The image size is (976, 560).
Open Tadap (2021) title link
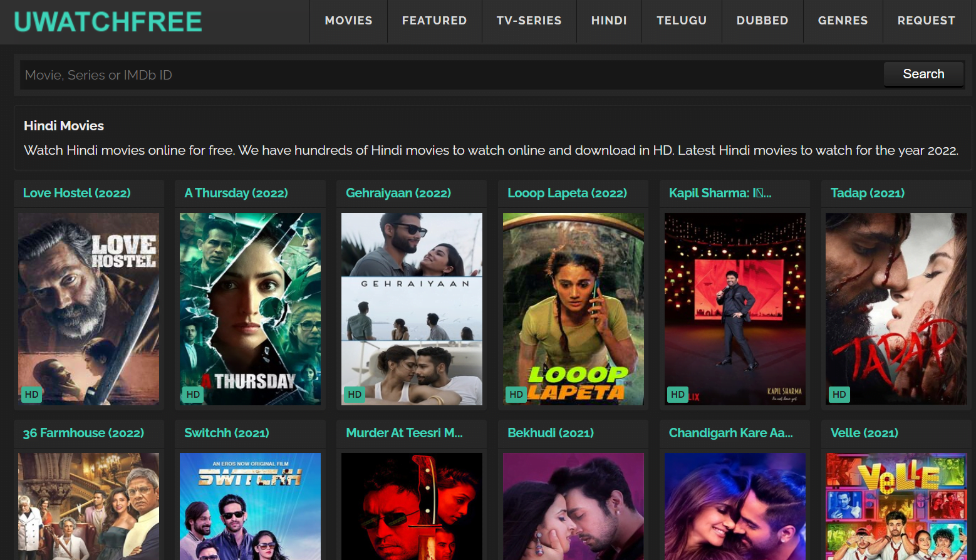click(868, 193)
